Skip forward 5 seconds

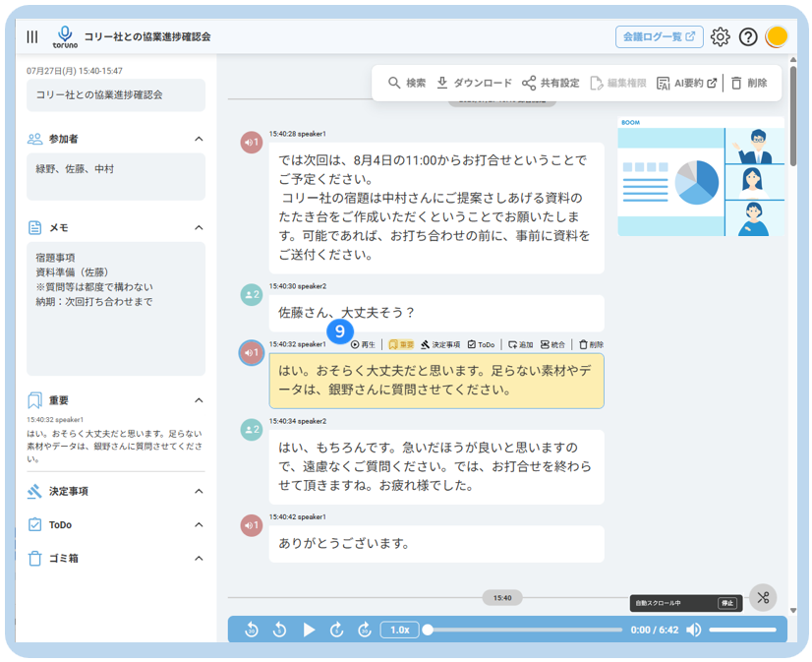click(336, 630)
